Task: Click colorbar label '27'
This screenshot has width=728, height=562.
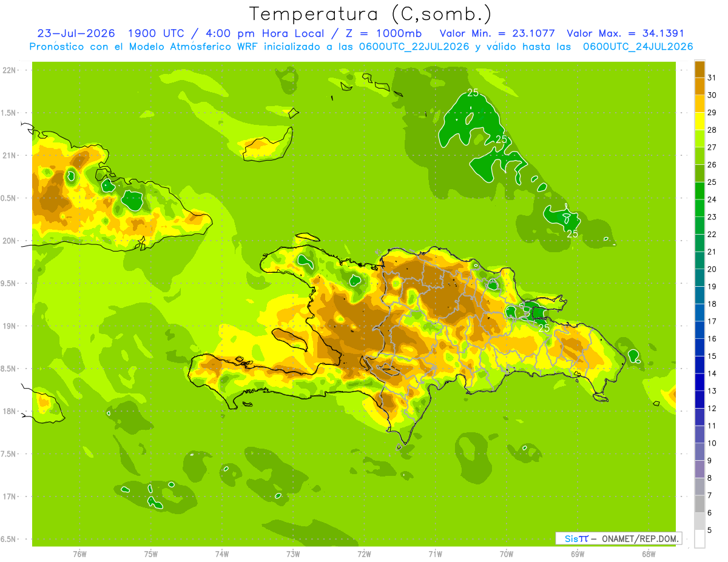Action: tap(712, 147)
